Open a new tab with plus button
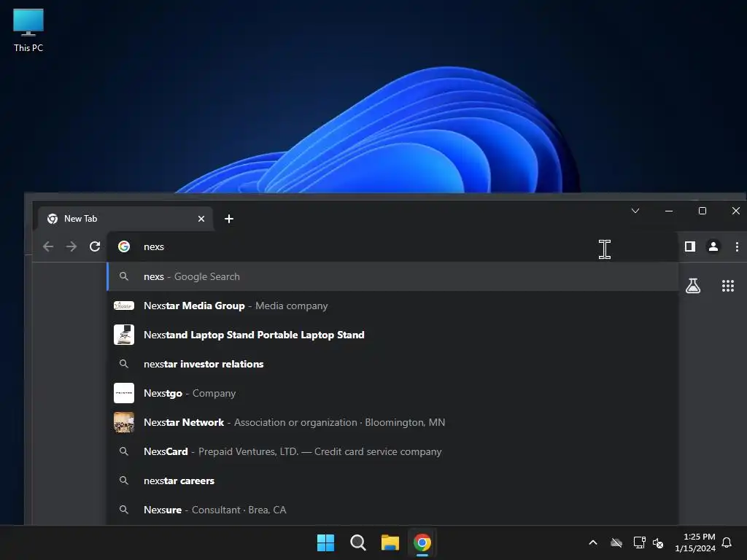The width and height of the screenshot is (747, 560). coord(228,219)
